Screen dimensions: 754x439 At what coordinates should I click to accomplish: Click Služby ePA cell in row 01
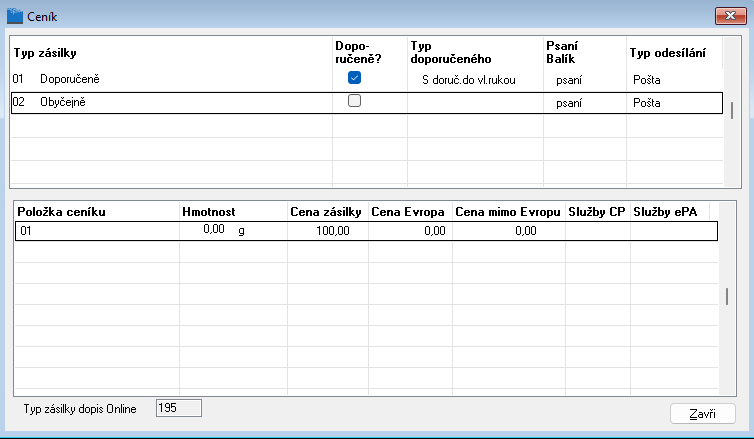pyautogui.click(x=674, y=231)
